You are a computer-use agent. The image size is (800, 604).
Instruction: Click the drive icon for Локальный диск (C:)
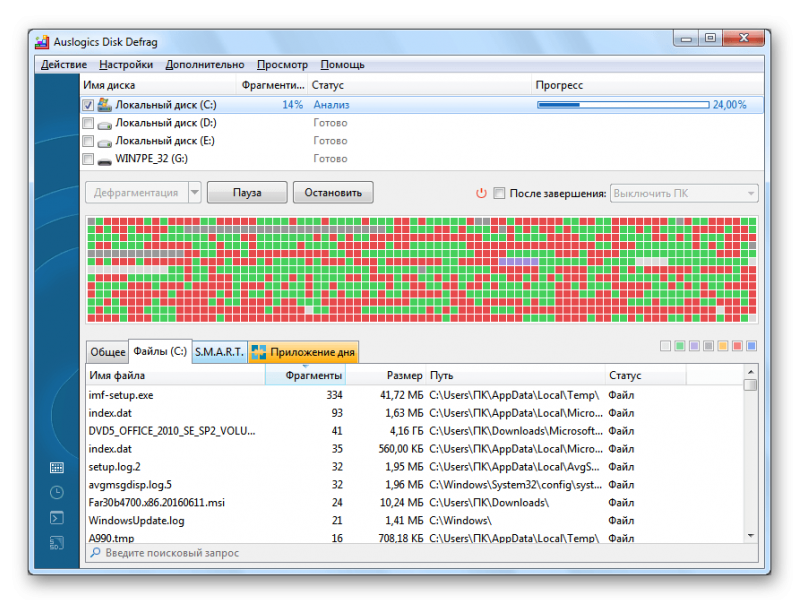pos(105,105)
